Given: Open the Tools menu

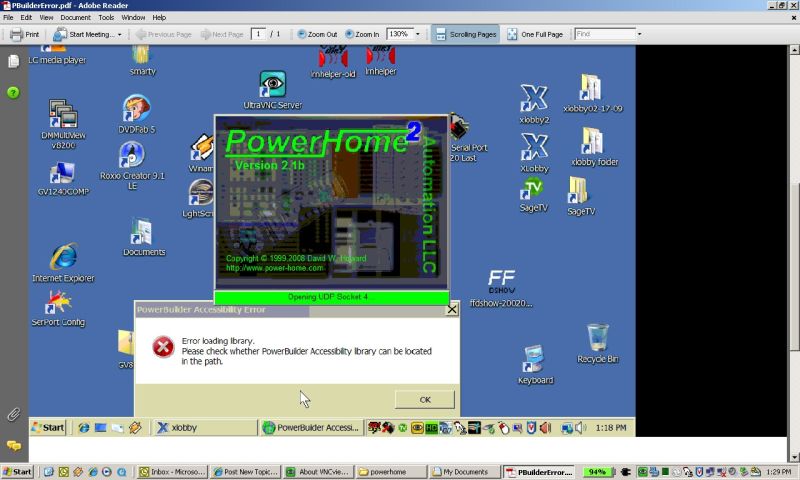Looking at the screenshot, I should point(106,17).
